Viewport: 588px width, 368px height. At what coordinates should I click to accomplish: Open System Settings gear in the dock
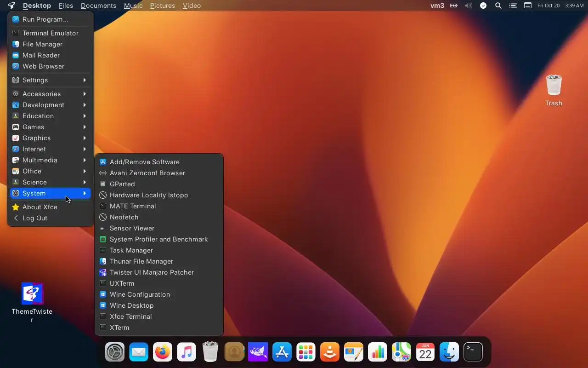point(115,352)
